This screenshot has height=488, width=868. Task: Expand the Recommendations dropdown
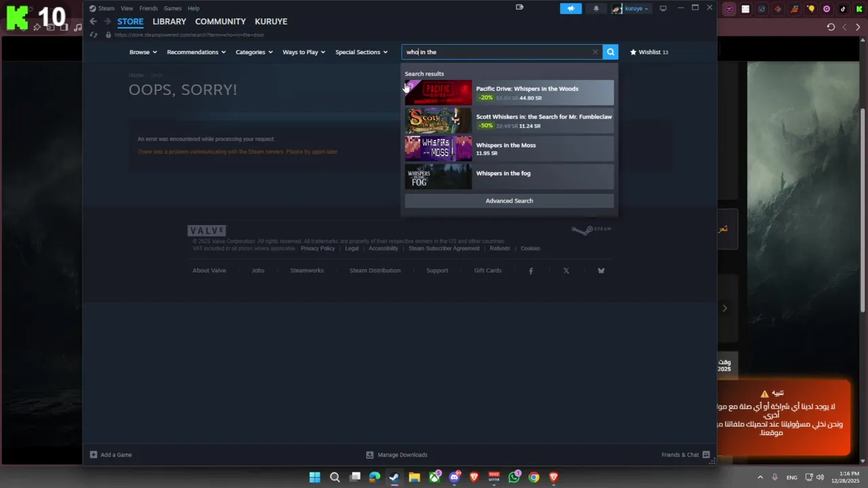[196, 52]
